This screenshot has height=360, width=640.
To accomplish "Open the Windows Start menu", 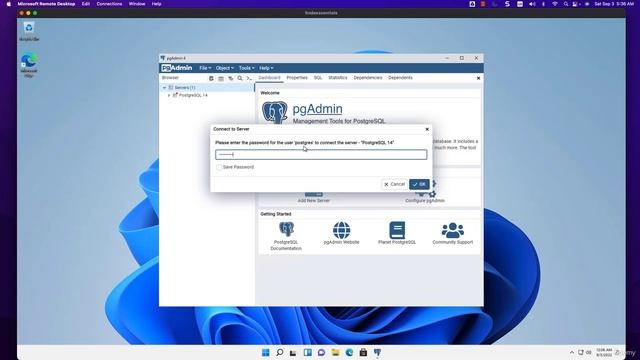I will coord(265,352).
